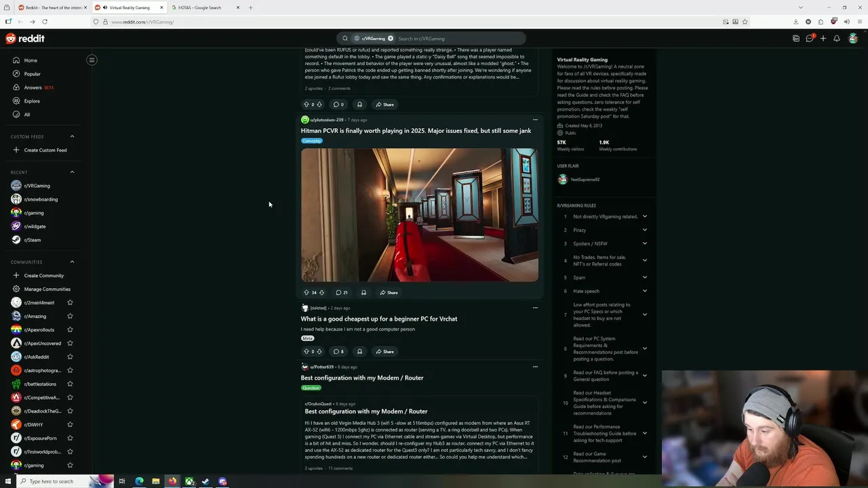868x488 pixels.
Task: Open options menu for the Modem / Router post
Action: coord(535,367)
